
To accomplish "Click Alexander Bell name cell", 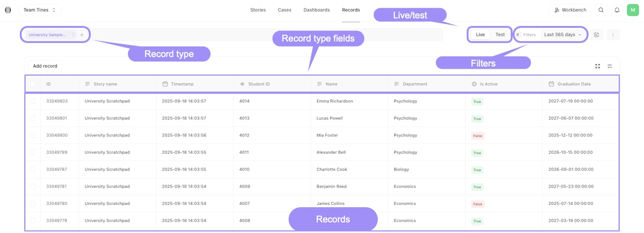I will pos(331,152).
